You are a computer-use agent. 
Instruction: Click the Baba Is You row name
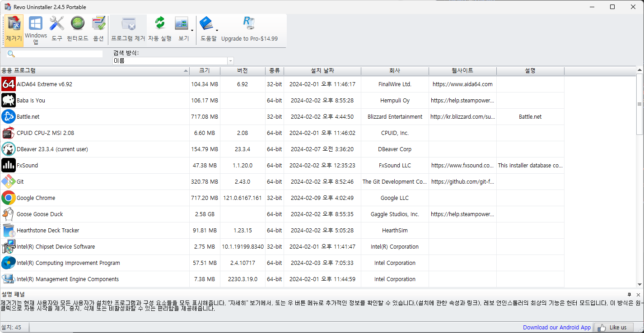tap(31, 101)
